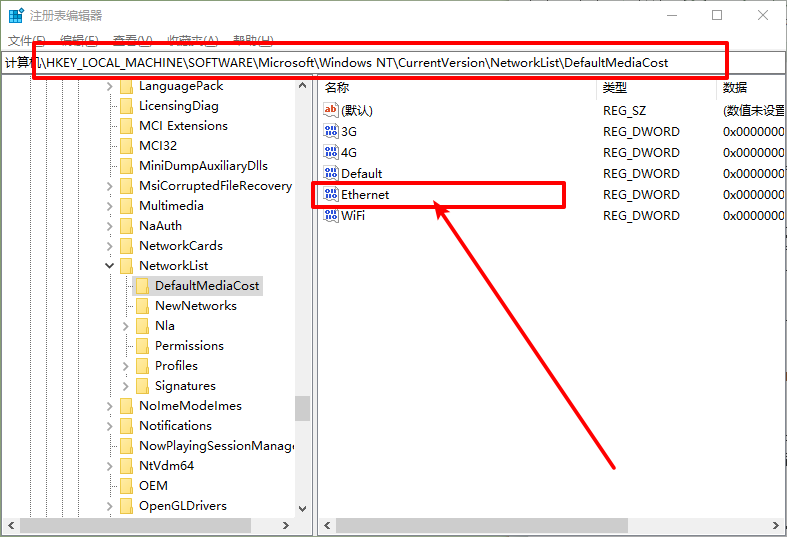
Task: Click the Registry Editor title bar icon
Action: coord(16,15)
